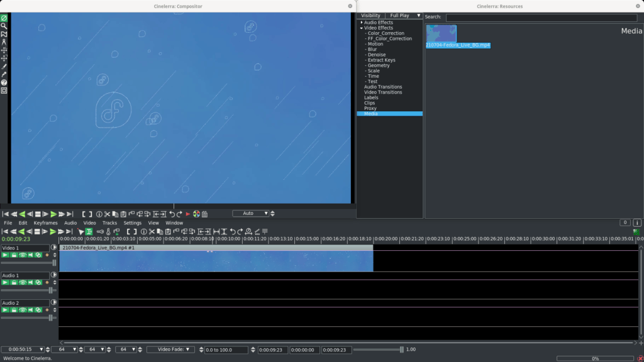The width and height of the screenshot is (644, 362).
Task: Click the eyedropper tool in Compositor sidebar
Action: click(x=4, y=74)
